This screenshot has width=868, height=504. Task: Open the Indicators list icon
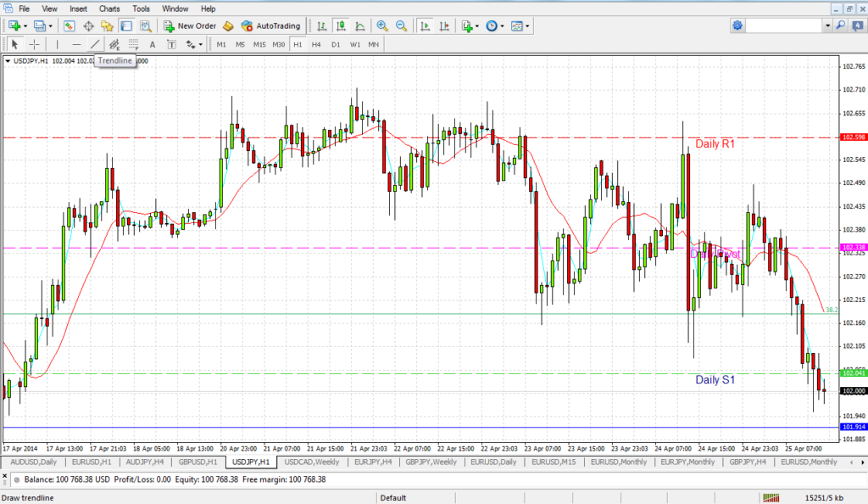pos(467,26)
